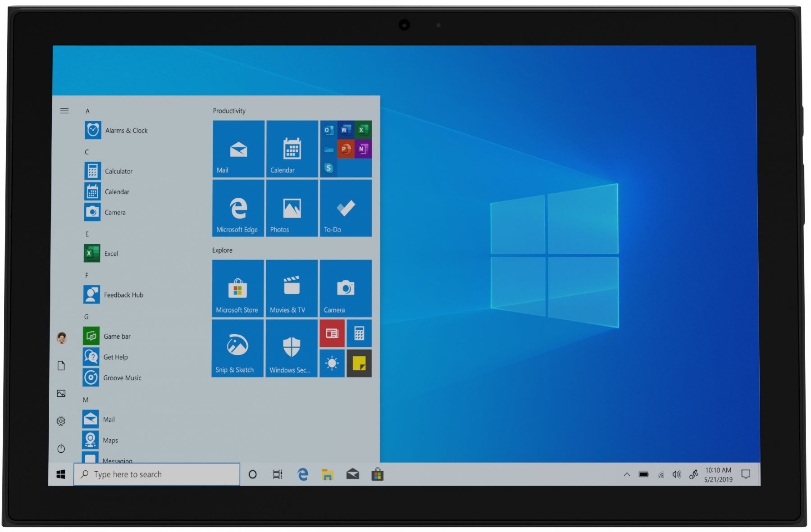The height and width of the screenshot is (532, 811).
Task: Open Pictures from Start sidebar
Action: 61,393
